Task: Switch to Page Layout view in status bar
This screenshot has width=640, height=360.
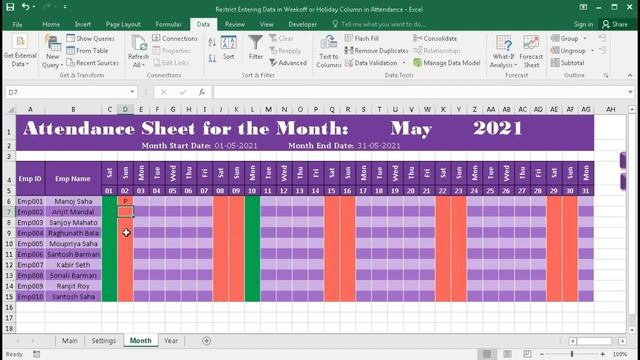Action: pos(507,354)
